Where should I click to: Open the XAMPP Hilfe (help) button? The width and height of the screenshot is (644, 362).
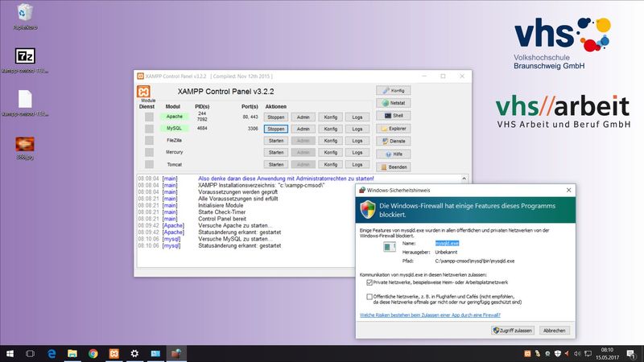click(x=394, y=154)
